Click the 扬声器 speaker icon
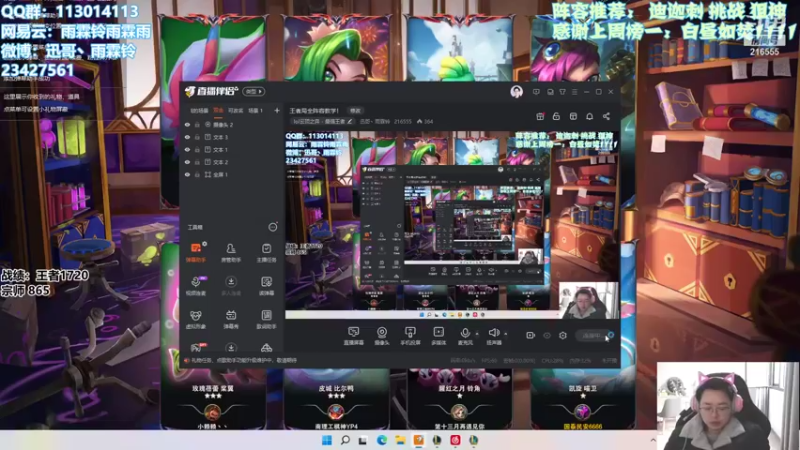Screen dimensions: 800x450 tap(493, 333)
